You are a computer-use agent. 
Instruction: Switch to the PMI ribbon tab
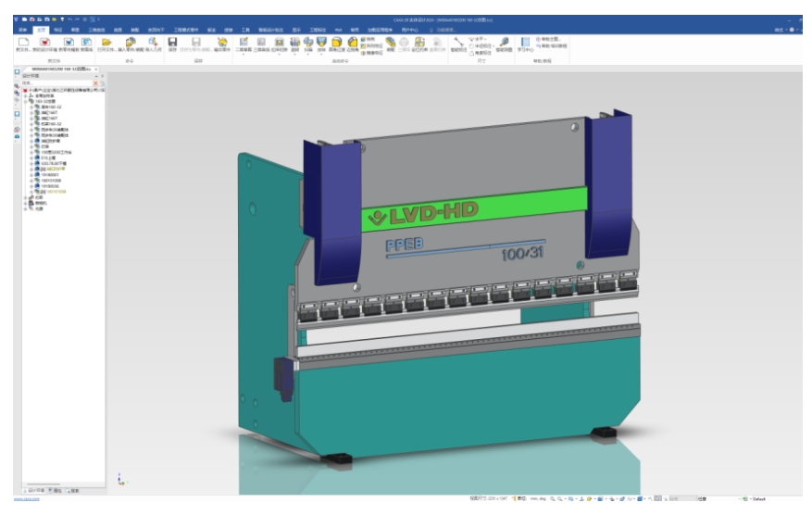(x=338, y=30)
